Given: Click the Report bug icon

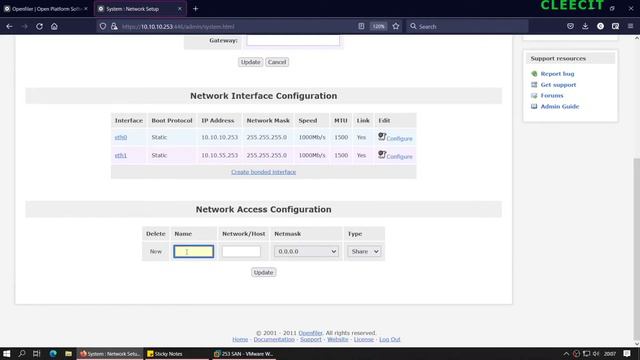Looking at the screenshot, I should (534, 74).
